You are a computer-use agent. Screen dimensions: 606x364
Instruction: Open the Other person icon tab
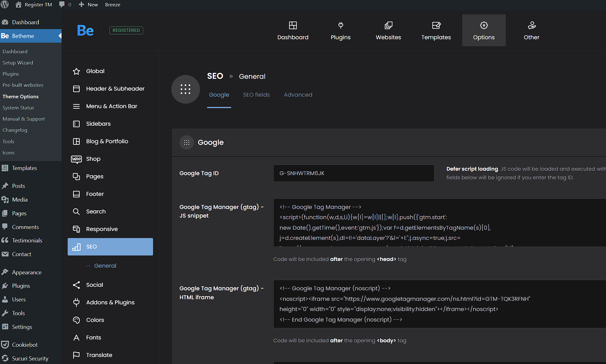pyautogui.click(x=532, y=25)
